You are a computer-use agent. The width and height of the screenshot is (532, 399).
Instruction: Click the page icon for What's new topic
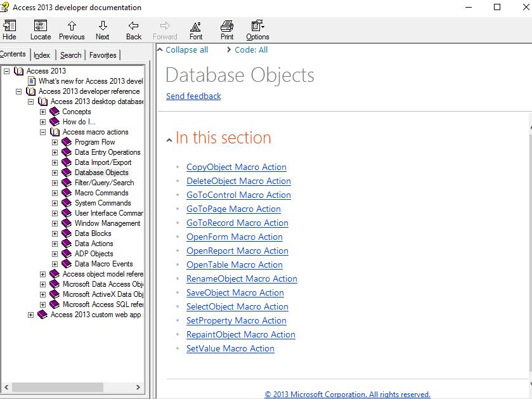click(32, 81)
